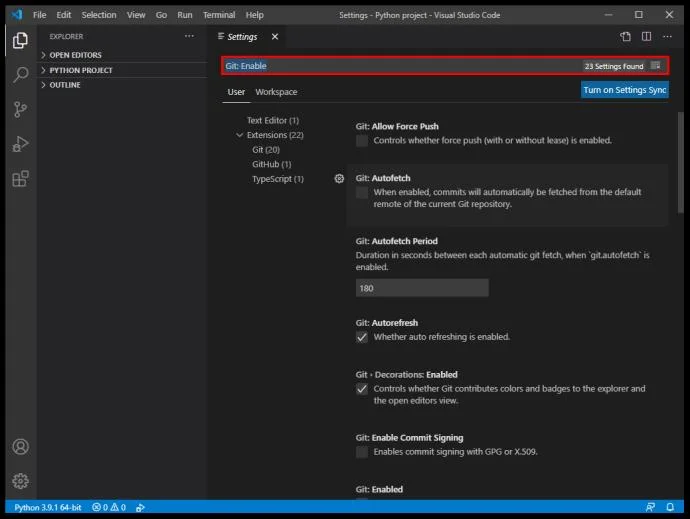Image resolution: width=690 pixels, height=519 pixels.
Task: Open the Accounts menu icon
Action: pos(20,446)
